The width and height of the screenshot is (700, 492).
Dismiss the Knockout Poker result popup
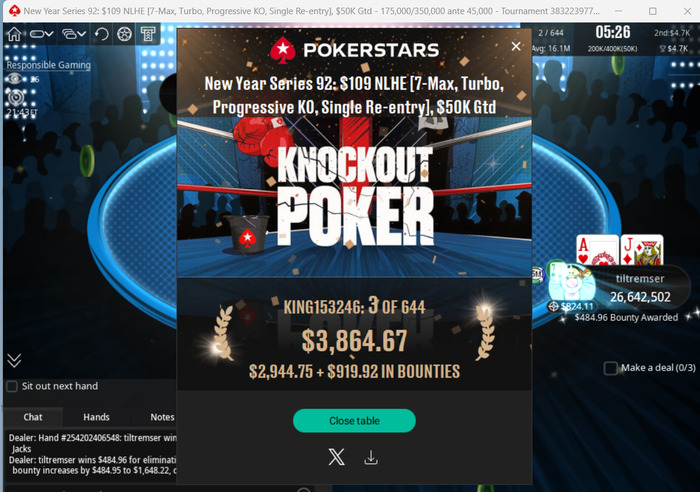(x=516, y=46)
